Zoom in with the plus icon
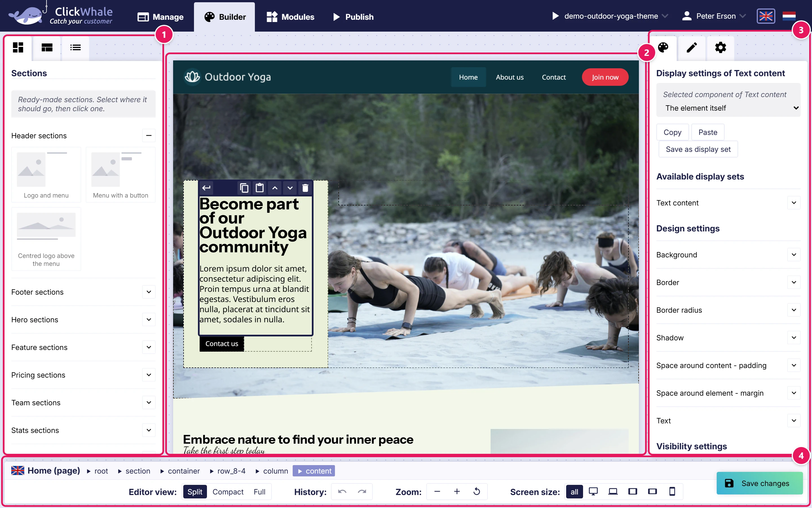This screenshot has width=812, height=508. [457, 492]
